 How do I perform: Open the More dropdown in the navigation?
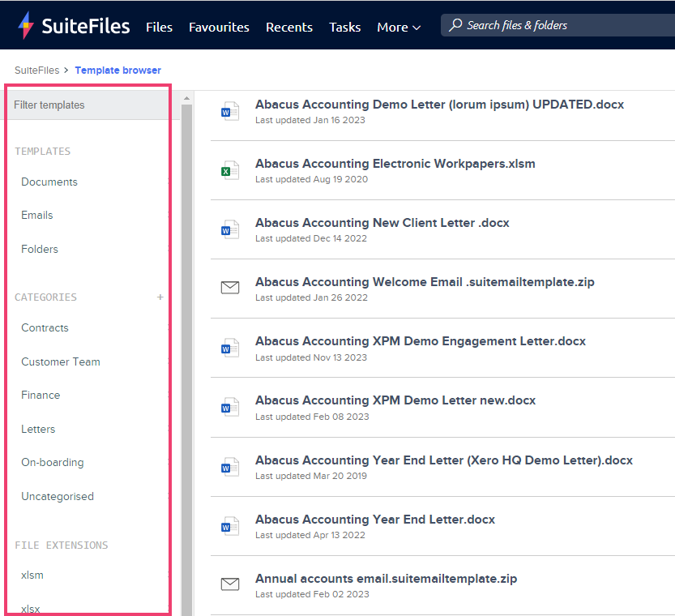coord(398,27)
